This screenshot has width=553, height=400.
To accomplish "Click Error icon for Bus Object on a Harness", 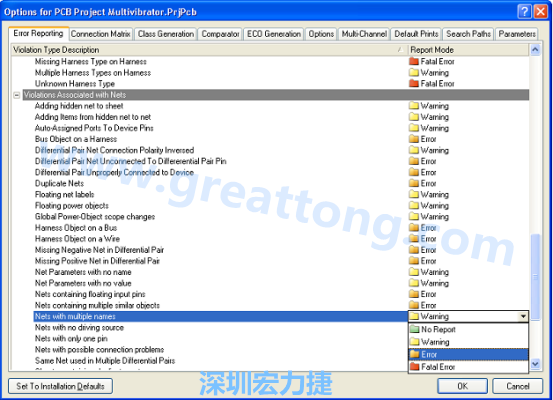I will tap(414, 139).
